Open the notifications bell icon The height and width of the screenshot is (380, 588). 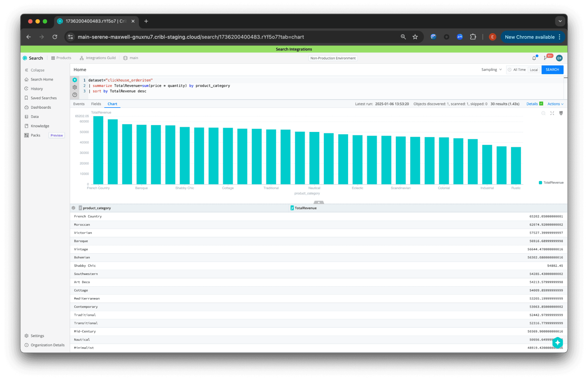[x=534, y=58]
